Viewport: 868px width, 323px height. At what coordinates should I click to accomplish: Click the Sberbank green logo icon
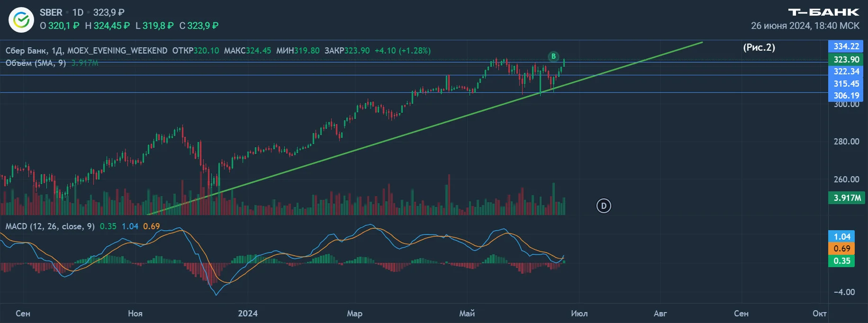[21, 20]
